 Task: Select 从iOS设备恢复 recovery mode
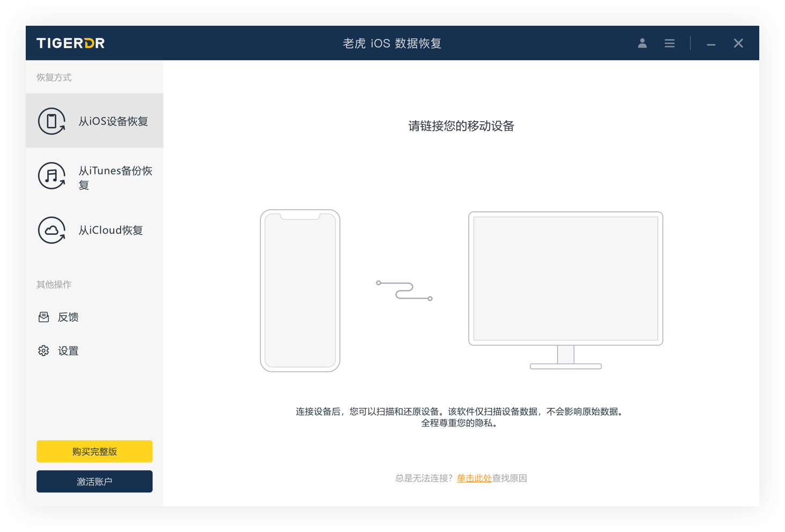point(94,121)
